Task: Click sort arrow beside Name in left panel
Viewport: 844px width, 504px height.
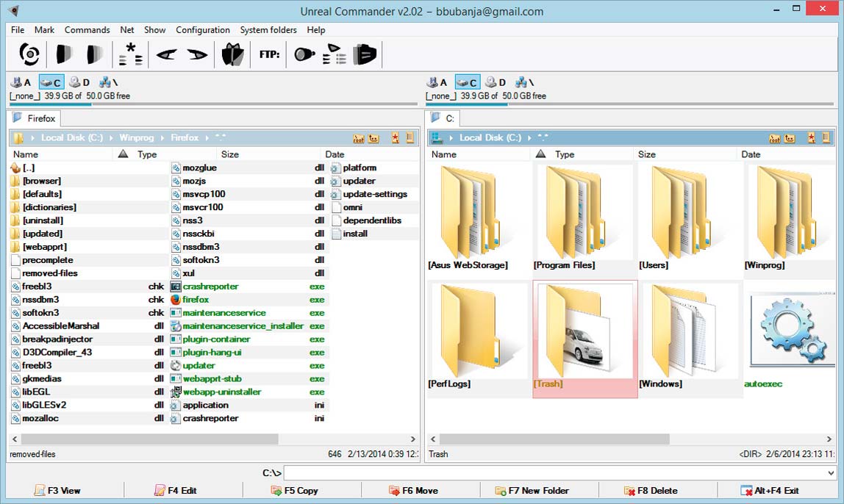Action: coord(124,154)
